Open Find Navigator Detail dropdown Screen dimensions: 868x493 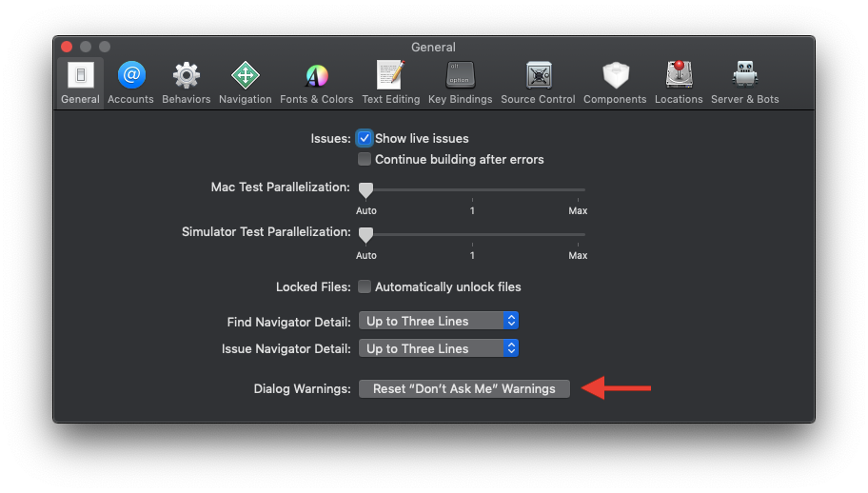[439, 321]
